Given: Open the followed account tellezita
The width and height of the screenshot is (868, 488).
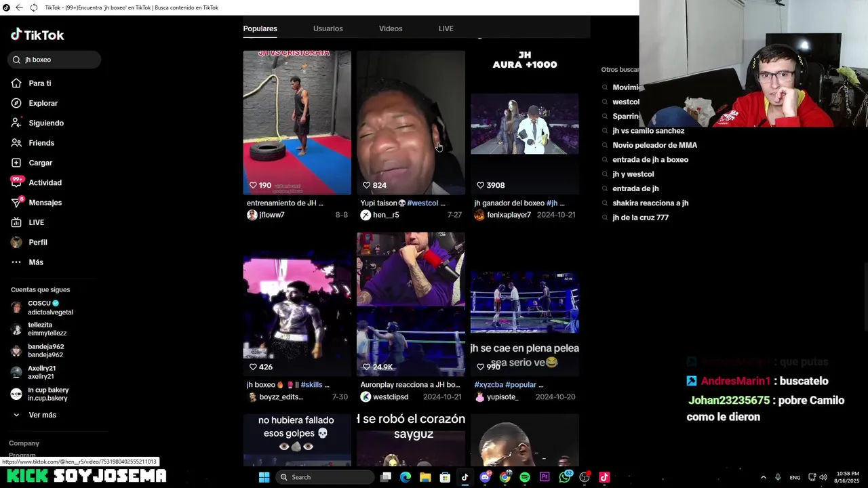Looking at the screenshot, I should pos(39,329).
